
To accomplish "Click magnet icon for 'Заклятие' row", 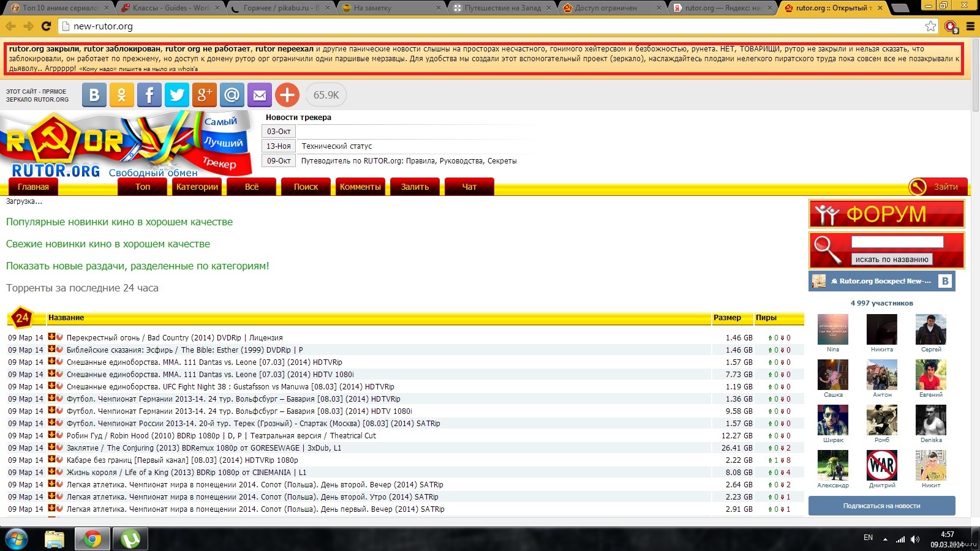I will point(60,447).
